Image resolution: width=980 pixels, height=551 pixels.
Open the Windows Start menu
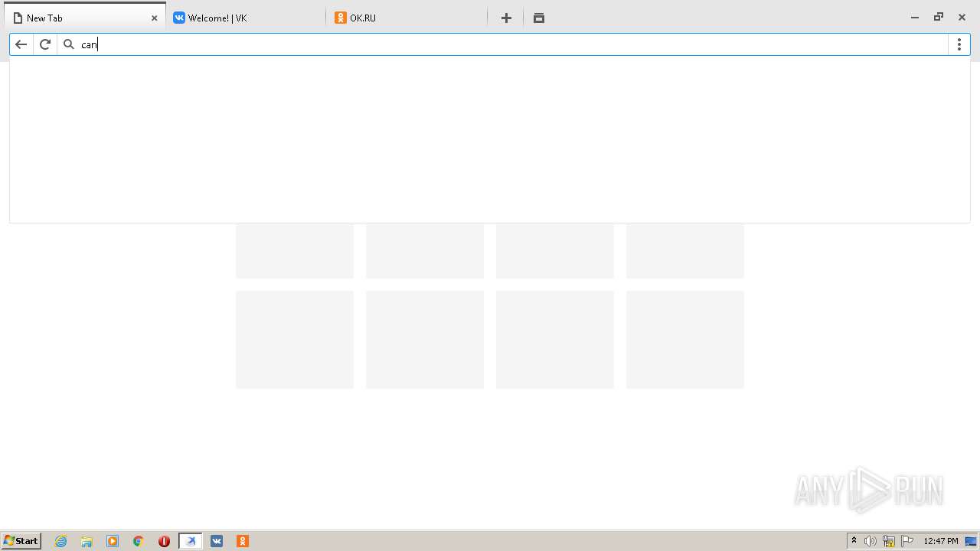click(21, 541)
